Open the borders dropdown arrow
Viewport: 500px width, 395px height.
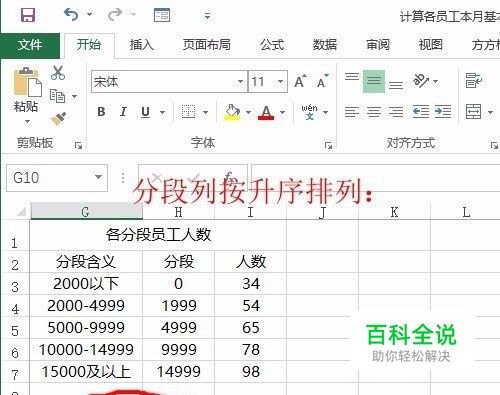(205, 112)
